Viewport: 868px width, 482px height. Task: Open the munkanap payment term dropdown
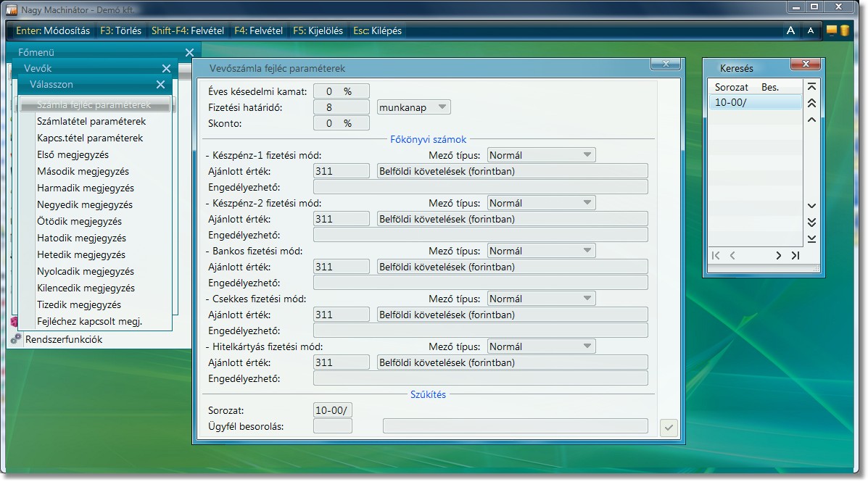click(414, 107)
